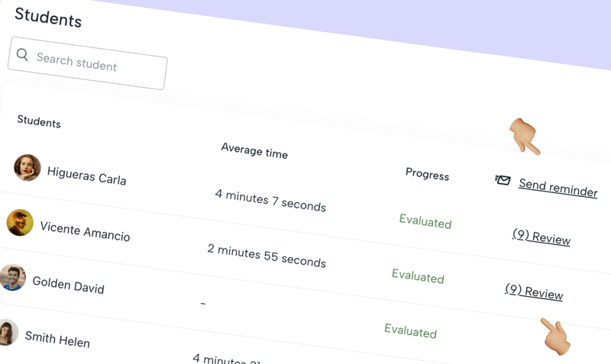This screenshot has height=364, width=611.
Task: Select the student name Smith Helen
Action: [57, 339]
